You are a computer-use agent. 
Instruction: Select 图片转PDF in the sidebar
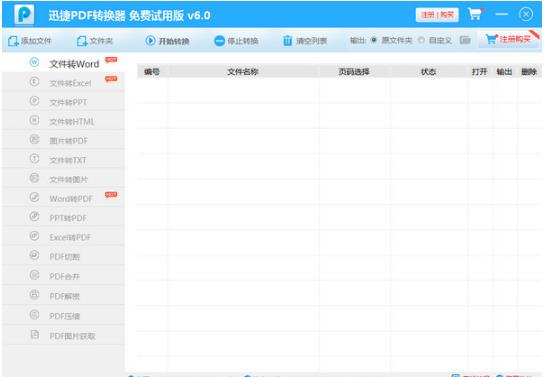coord(63,140)
